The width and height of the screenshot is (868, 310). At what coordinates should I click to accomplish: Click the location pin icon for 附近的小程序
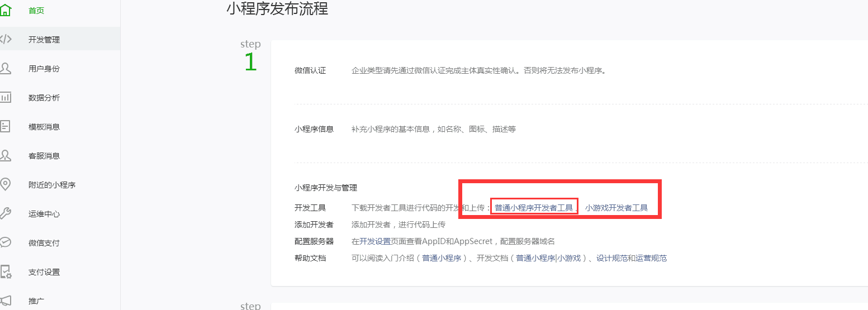point(5,185)
